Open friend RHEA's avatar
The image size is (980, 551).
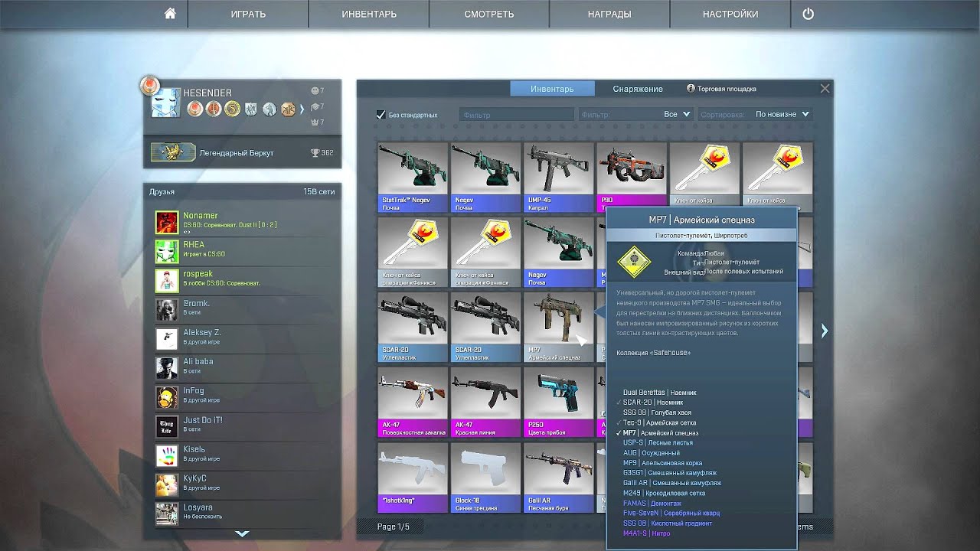(x=167, y=252)
